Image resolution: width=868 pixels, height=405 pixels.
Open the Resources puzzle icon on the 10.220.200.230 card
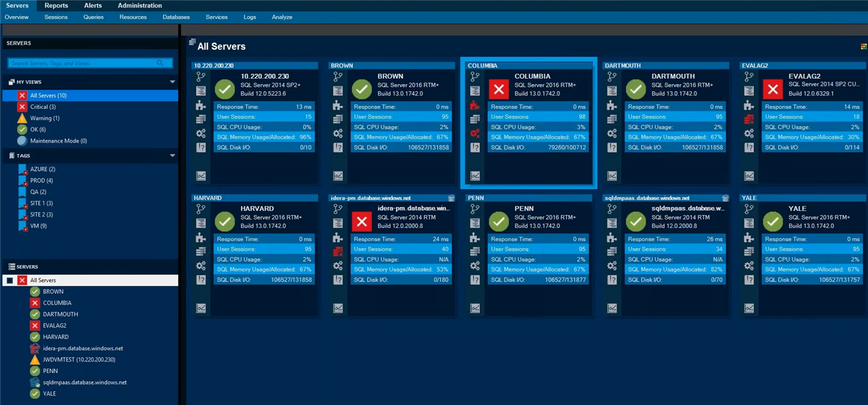click(x=200, y=105)
